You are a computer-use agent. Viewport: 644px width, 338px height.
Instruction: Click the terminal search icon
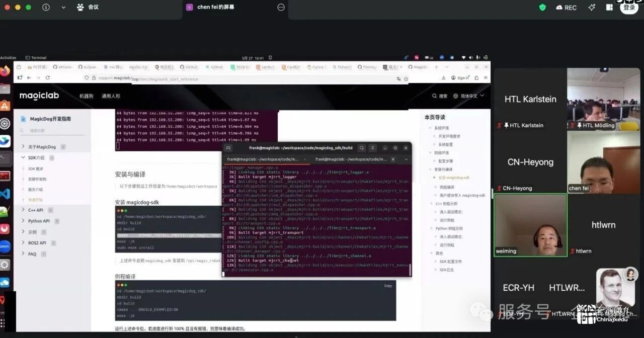tap(361, 148)
